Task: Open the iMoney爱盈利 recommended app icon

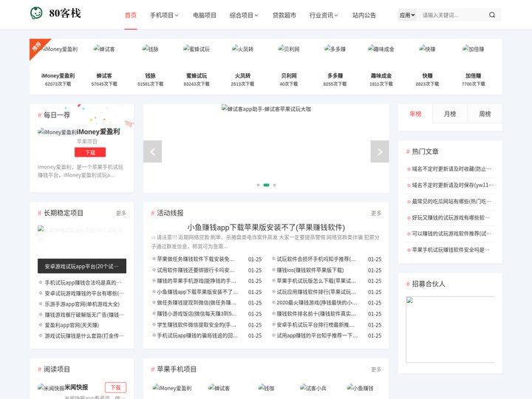Action: coord(58,50)
